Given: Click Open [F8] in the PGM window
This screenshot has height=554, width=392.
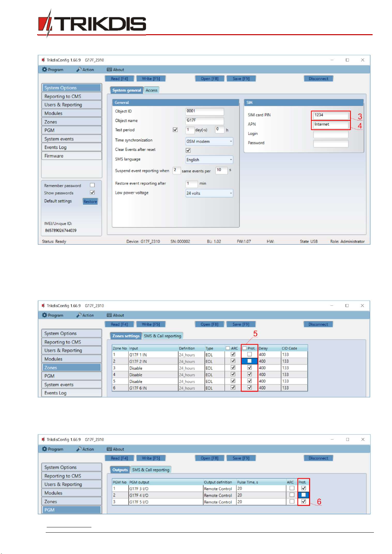Looking at the screenshot, I should 209,458.
